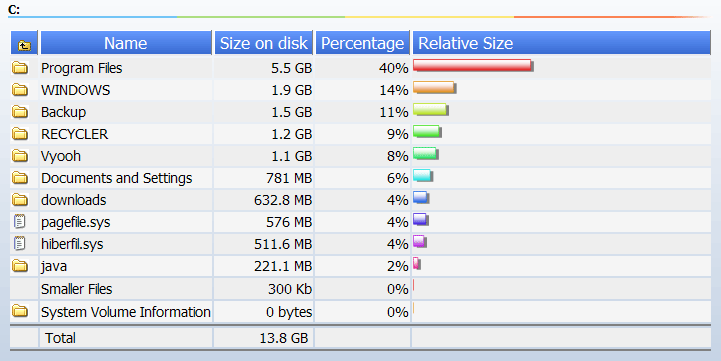Click the go-up folder icon in header
Image resolution: width=721 pixels, height=361 pixels.
[x=24, y=45]
